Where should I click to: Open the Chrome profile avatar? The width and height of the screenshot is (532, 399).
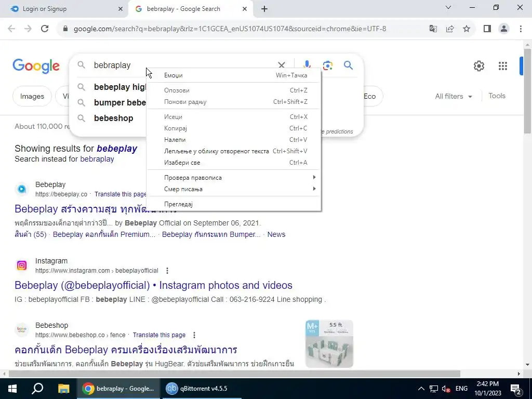tap(504, 29)
